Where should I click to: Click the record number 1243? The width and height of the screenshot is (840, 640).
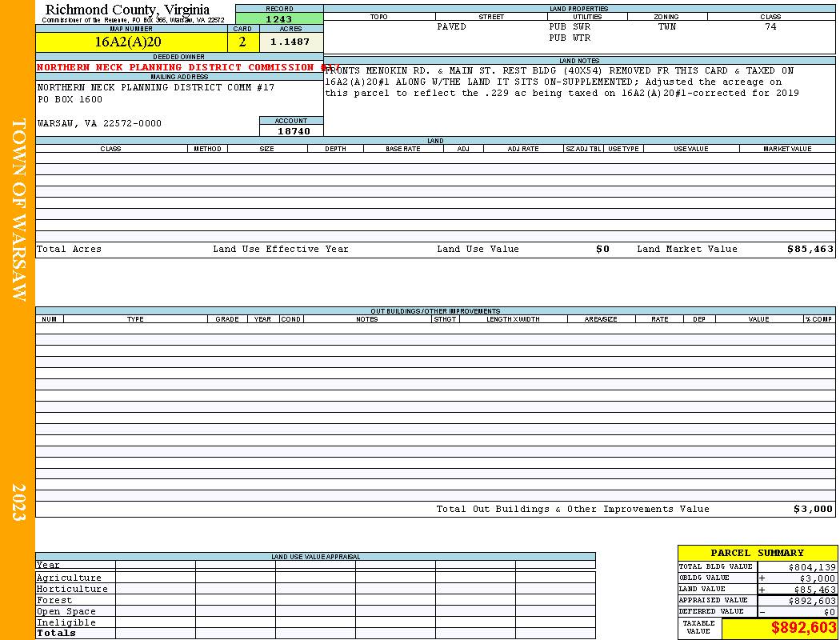pyautogui.click(x=279, y=19)
